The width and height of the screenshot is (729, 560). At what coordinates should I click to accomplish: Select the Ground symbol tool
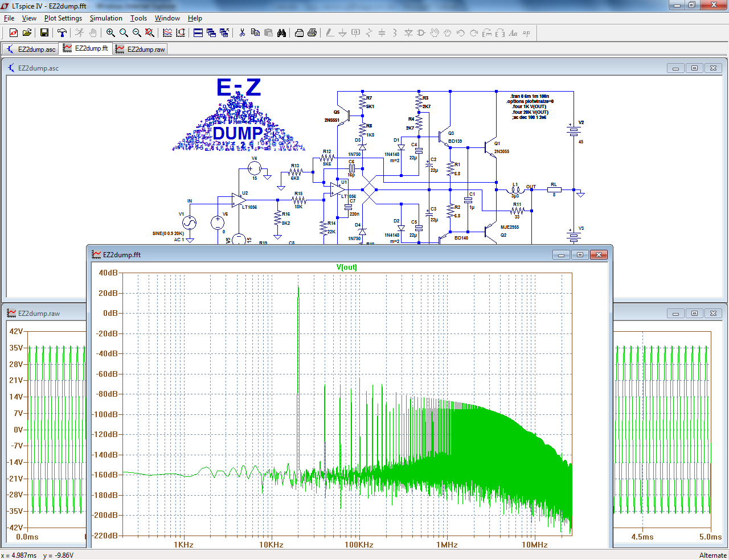[x=343, y=33]
